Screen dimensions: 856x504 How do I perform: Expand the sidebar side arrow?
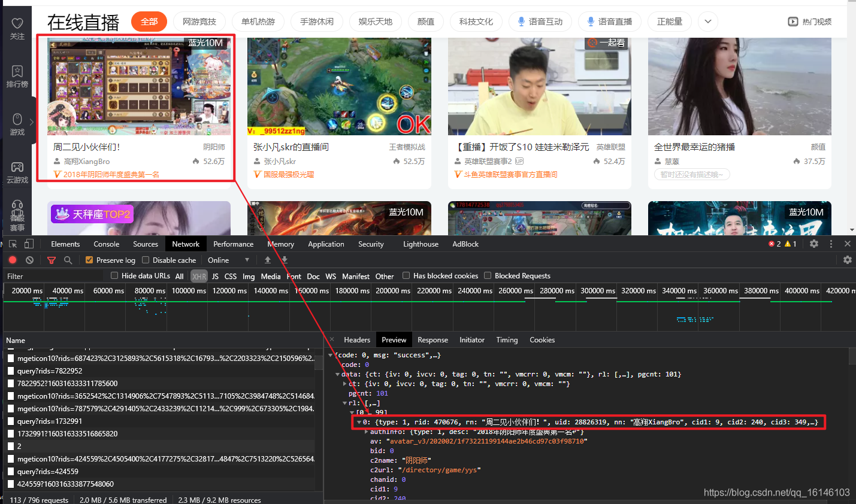(32, 122)
